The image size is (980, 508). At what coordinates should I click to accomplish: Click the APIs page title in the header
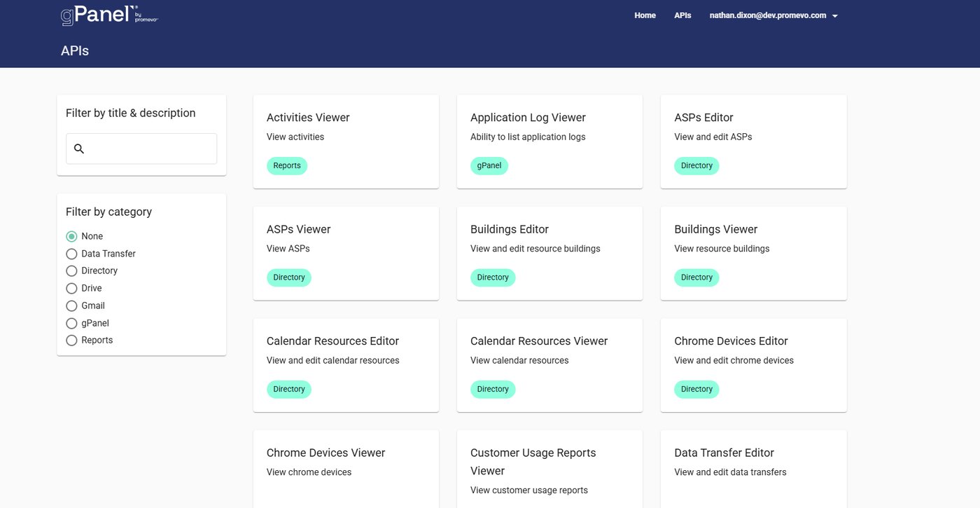[75, 50]
